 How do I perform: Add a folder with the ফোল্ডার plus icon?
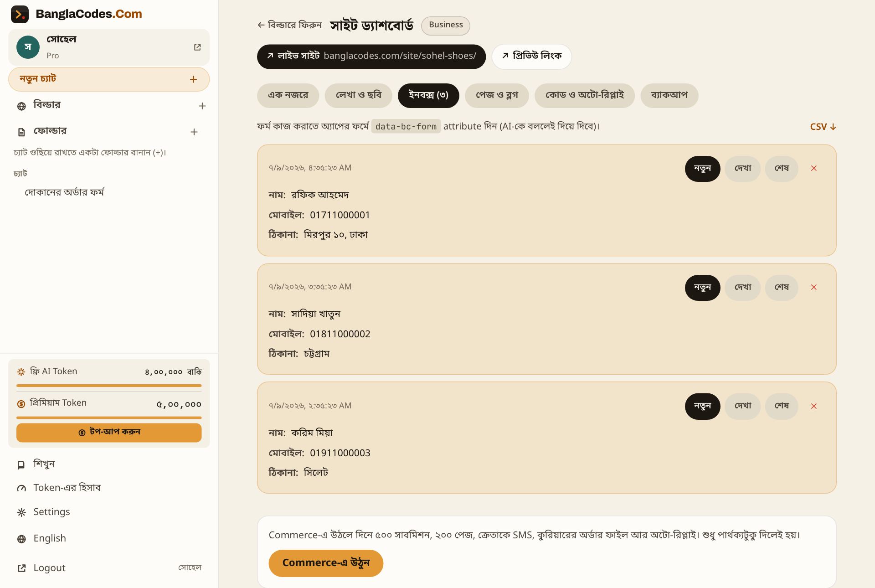click(x=194, y=132)
